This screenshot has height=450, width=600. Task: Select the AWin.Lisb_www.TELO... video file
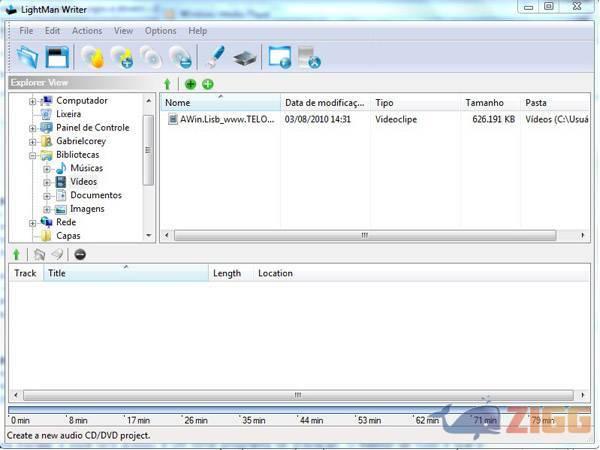tap(227, 119)
